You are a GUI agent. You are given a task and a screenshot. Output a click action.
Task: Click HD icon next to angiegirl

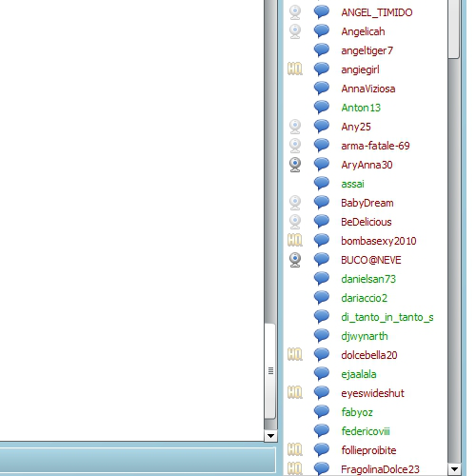click(x=295, y=69)
